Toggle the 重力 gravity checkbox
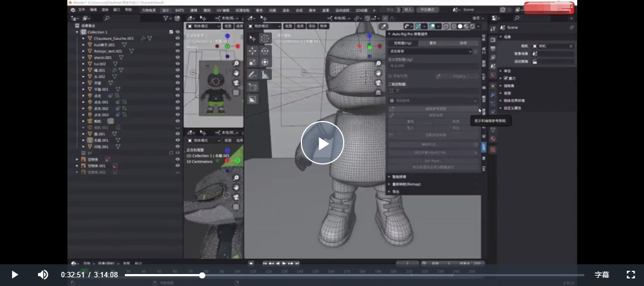 click(x=506, y=78)
